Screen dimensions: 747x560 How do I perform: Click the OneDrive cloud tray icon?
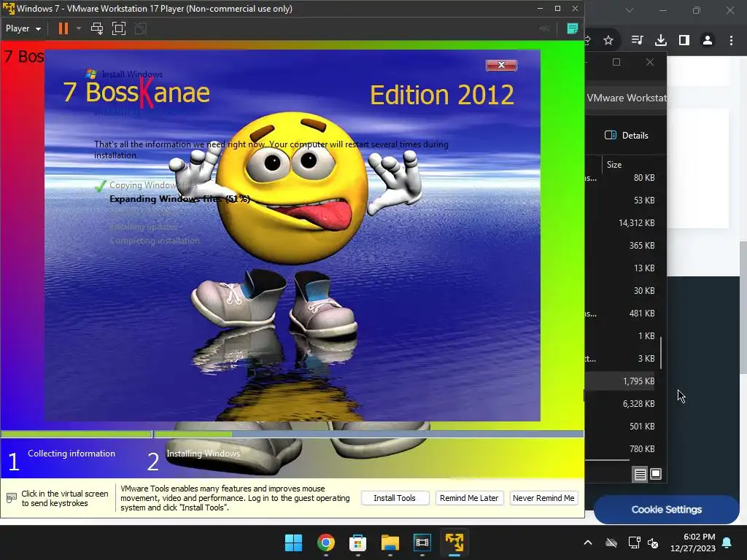(x=611, y=542)
